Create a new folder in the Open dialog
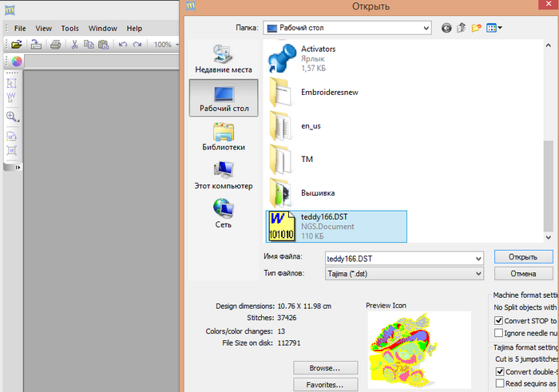559x392 pixels. coord(476,28)
